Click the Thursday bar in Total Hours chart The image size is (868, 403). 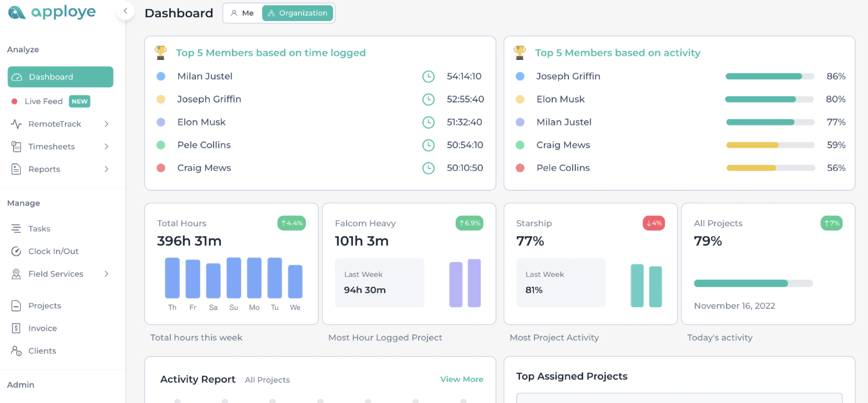172,278
